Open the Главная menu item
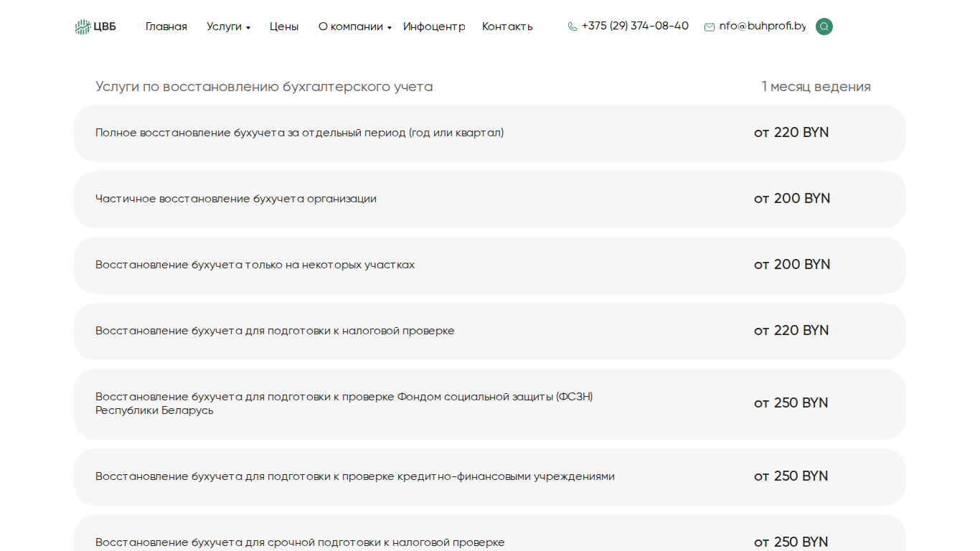Image resolution: width=980 pixels, height=551 pixels. [x=166, y=27]
